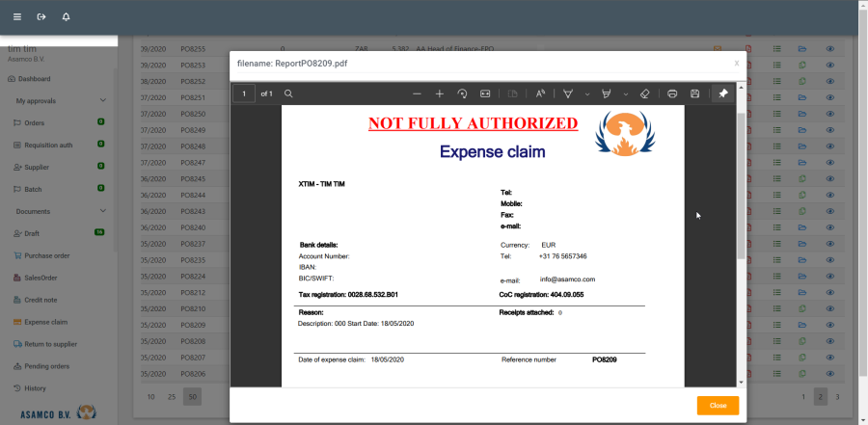Image resolution: width=868 pixels, height=425 pixels.
Task: Select the eraser tool in PDF toolbar
Action: coord(645,93)
